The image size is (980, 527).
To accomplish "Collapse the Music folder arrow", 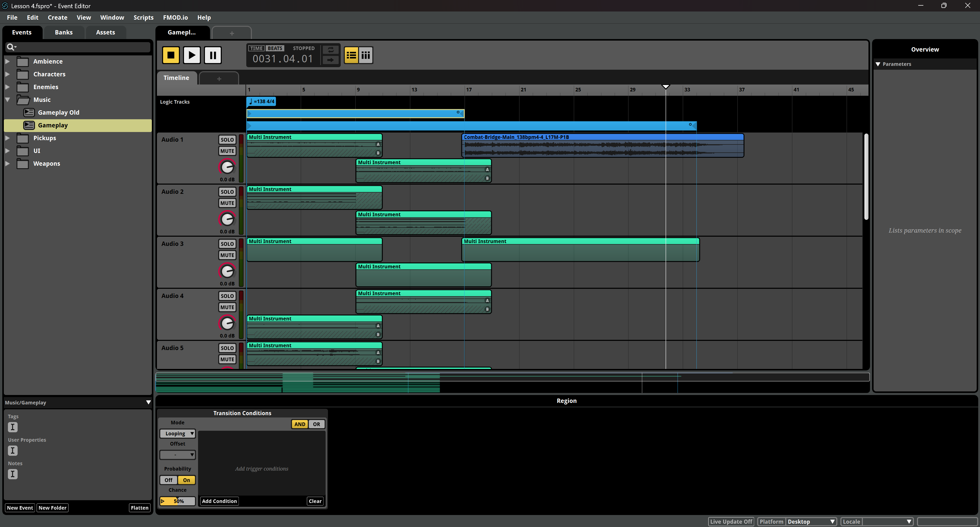I will point(7,100).
